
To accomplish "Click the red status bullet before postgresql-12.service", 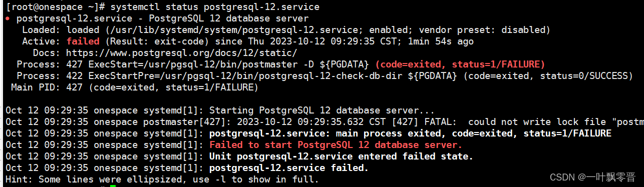I will click(x=8, y=19).
